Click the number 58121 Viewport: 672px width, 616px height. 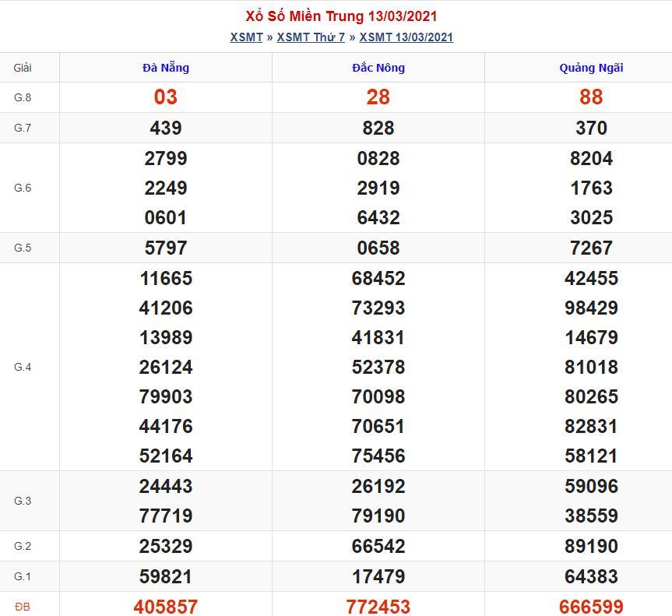(x=591, y=456)
